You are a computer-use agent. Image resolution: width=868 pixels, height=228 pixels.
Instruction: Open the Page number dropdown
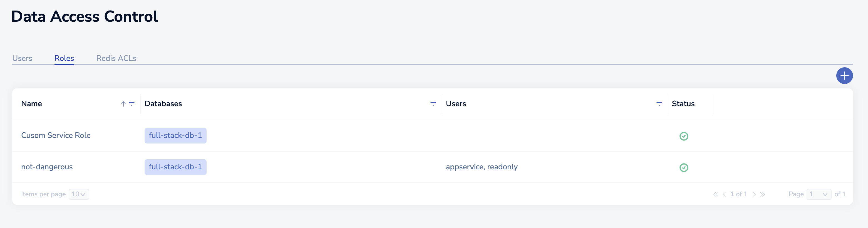(819, 194)
